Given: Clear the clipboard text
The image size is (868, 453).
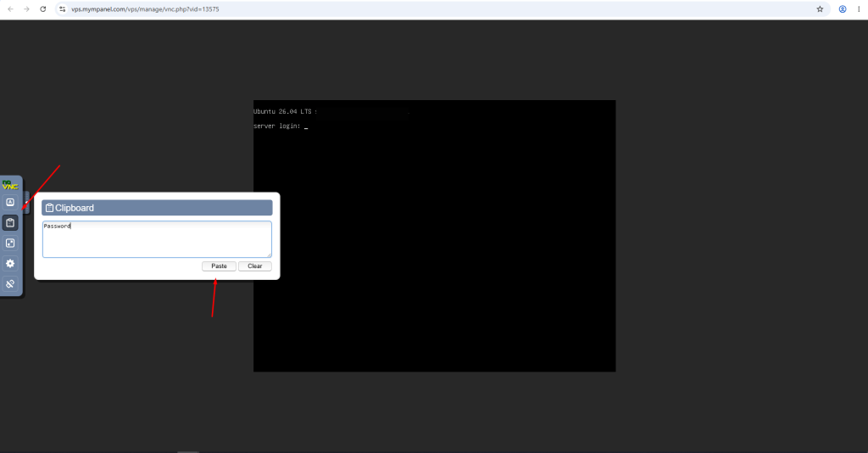Looking at the screenshot, I should point(254,266).
